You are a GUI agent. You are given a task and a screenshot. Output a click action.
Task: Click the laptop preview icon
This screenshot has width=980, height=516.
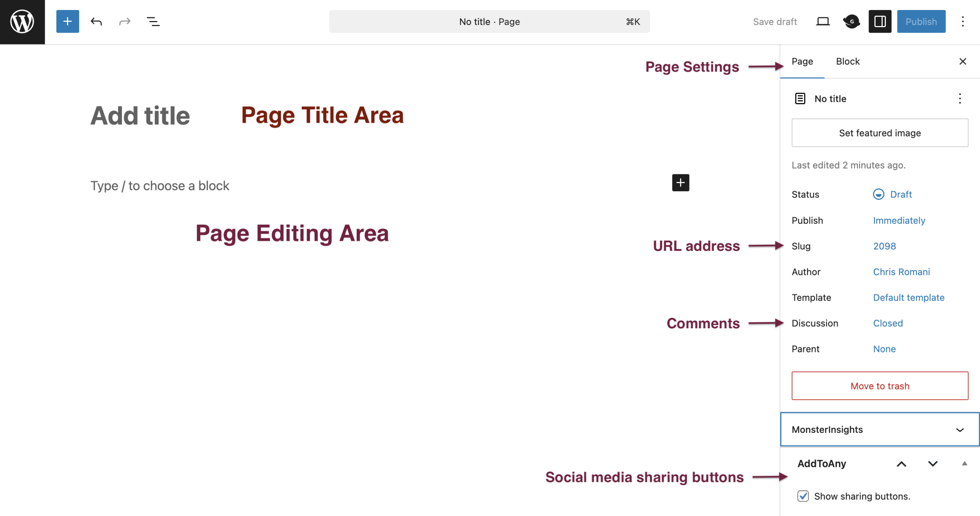(823, 21)
